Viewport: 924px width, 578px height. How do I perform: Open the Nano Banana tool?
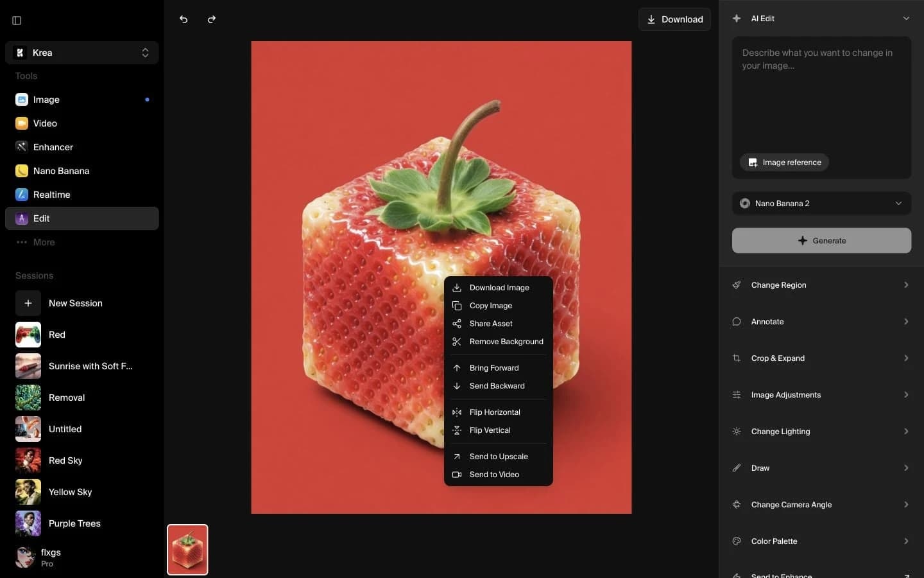(x=82, y=171)
